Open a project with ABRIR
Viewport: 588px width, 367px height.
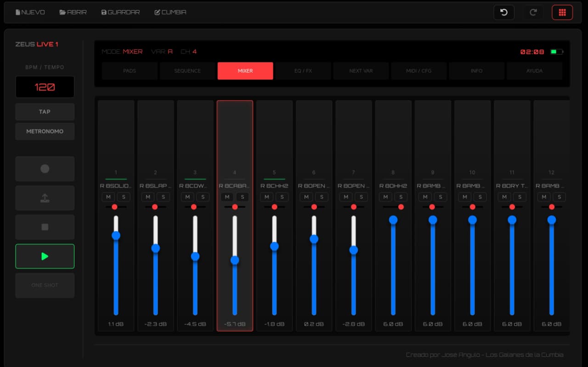[x=73, y=12]
